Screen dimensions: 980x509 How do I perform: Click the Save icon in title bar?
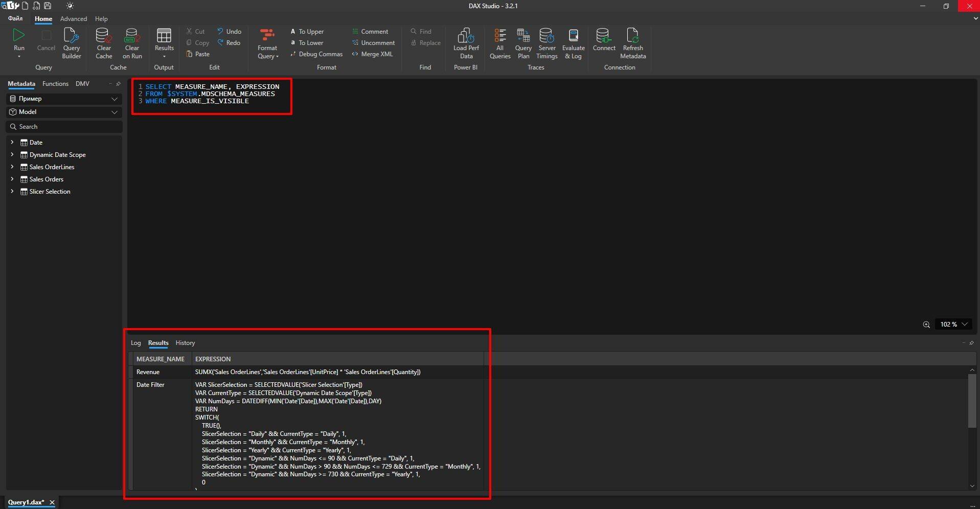coord(48,6)
